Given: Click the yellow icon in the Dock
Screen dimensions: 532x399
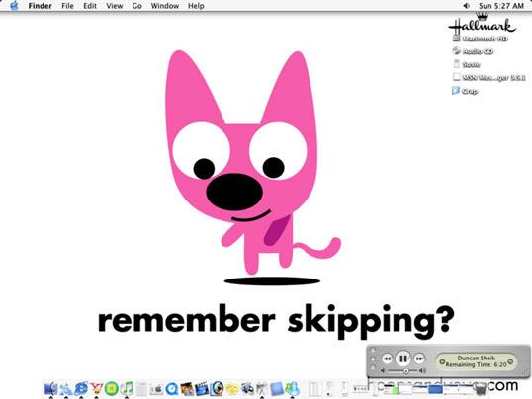Looking at the screenshot, I should point(232,389).
